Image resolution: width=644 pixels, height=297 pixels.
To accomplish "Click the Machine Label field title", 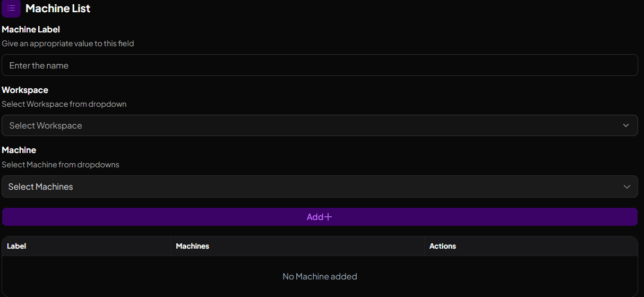I will pyautogui.click(x=31, y=29).
